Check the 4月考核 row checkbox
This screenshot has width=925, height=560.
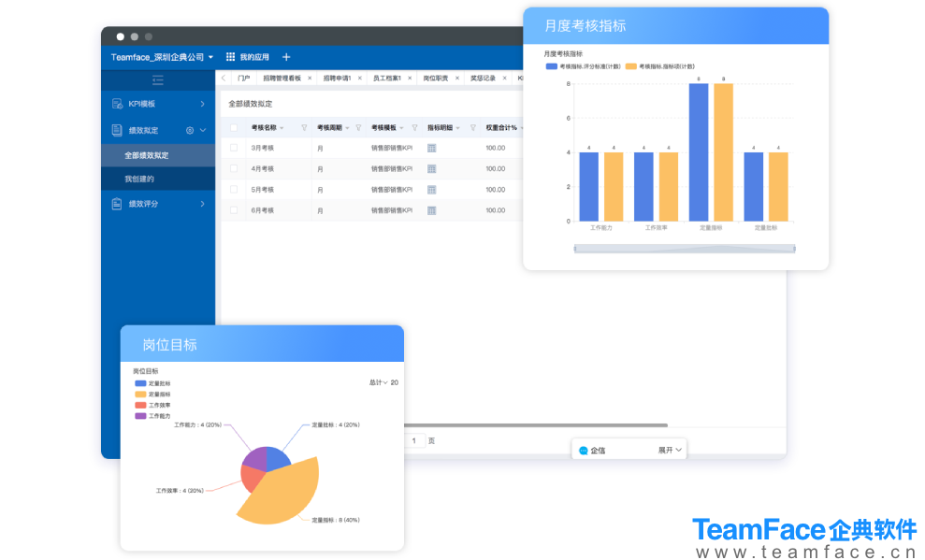point(234,168)
